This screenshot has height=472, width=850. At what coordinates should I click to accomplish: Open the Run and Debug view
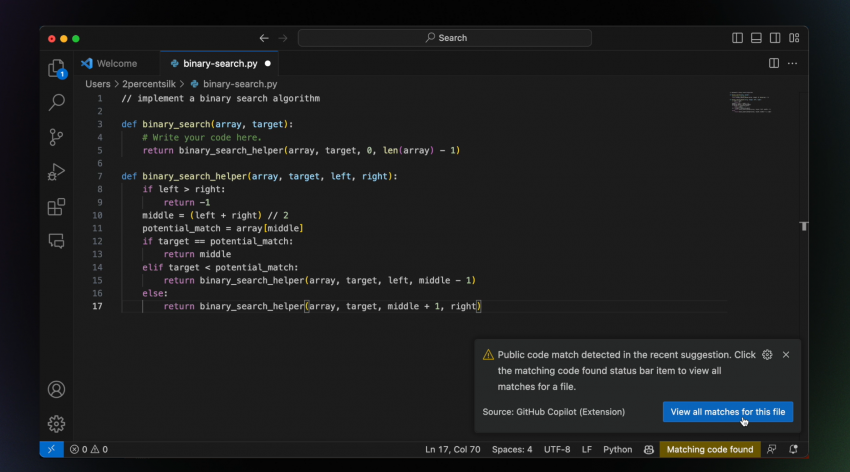pos(57,172)
